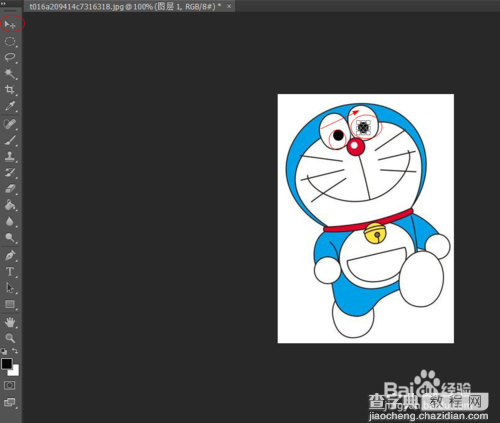Select the Pen tool
The image size is (500, 423).
(x=10, y=256)
